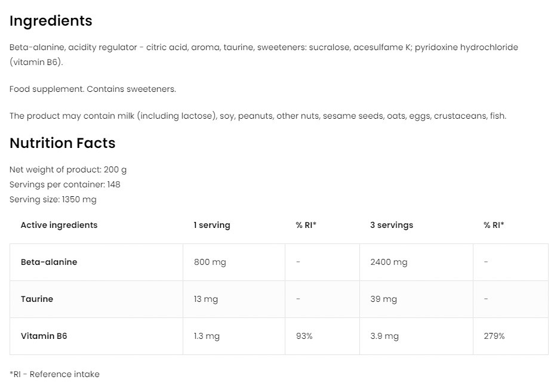Click the 39 mg Taurine value
Image resolution: width=554 pixels, height=392 pixels.
(x=383, y=299)
